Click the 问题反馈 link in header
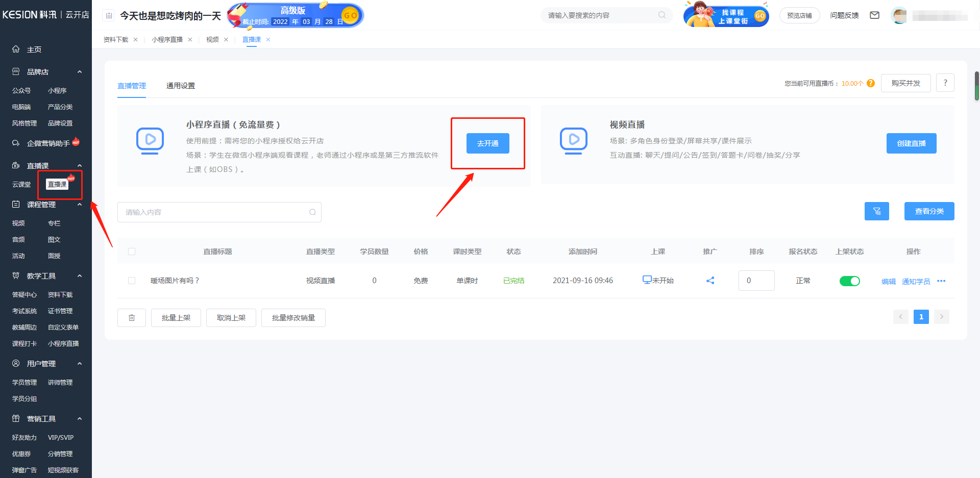This screenshot has width=980, height=478. point(844,15)
